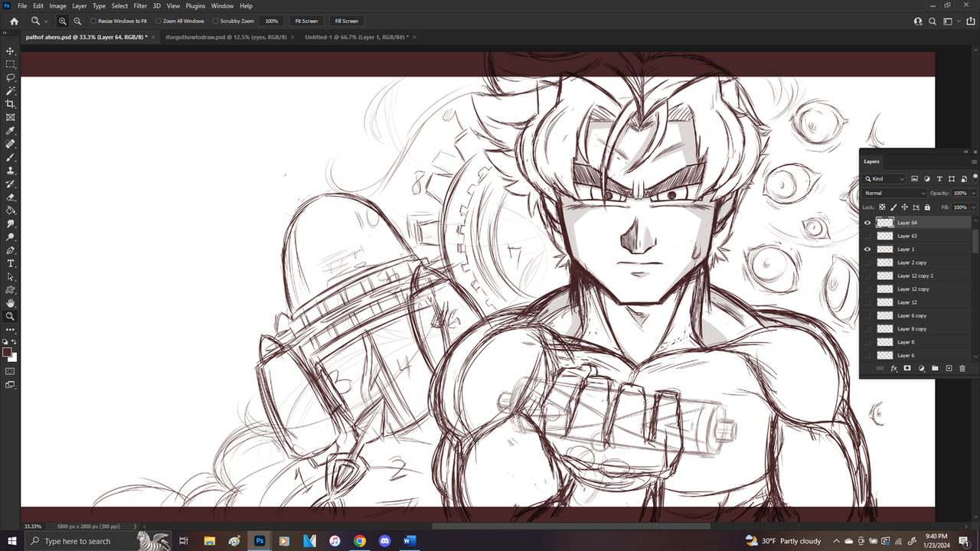Add a layer style with fx icon

click(x=893, y=368)
